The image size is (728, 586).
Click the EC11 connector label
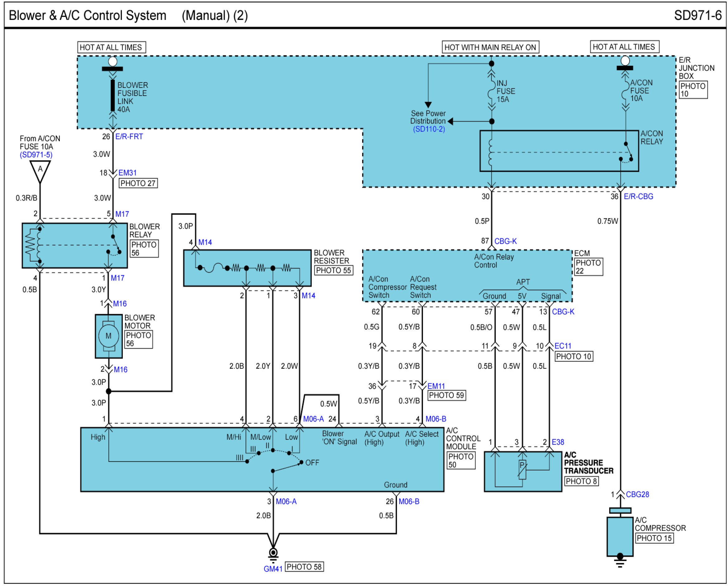(563, 346)
